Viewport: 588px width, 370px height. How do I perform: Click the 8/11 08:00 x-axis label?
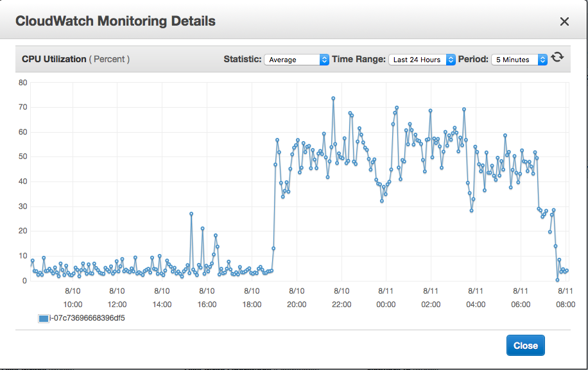[566, 298]
